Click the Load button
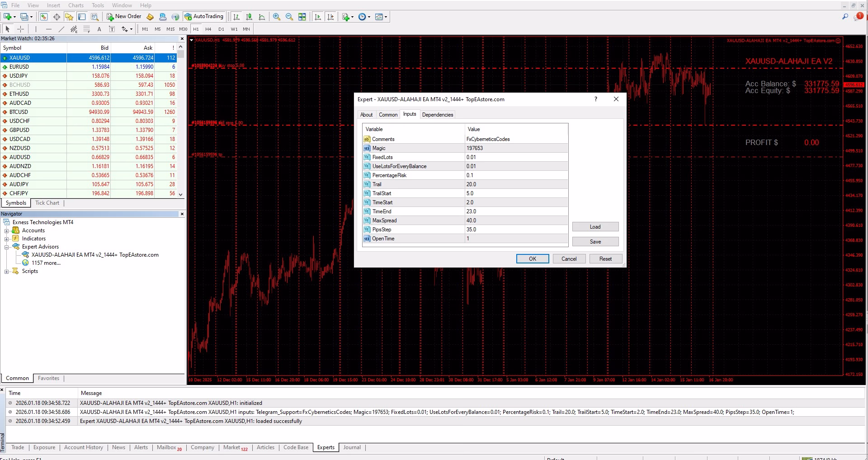 click(x=595, y=227)
